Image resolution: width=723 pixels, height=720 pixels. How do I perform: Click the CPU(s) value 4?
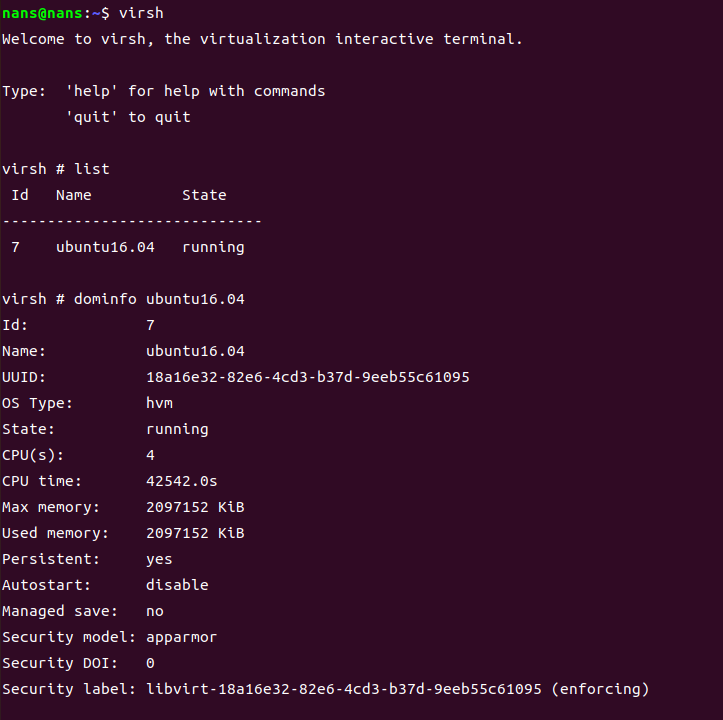150,455
